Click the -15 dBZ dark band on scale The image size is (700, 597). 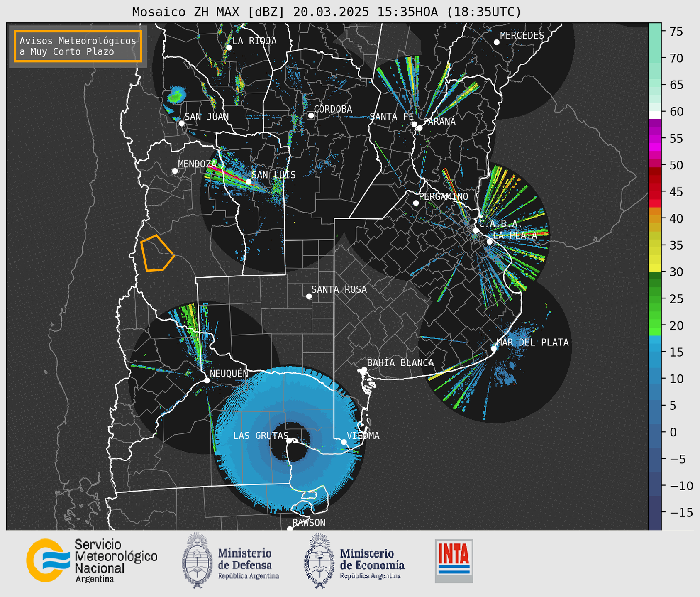(x=655, y=513)
